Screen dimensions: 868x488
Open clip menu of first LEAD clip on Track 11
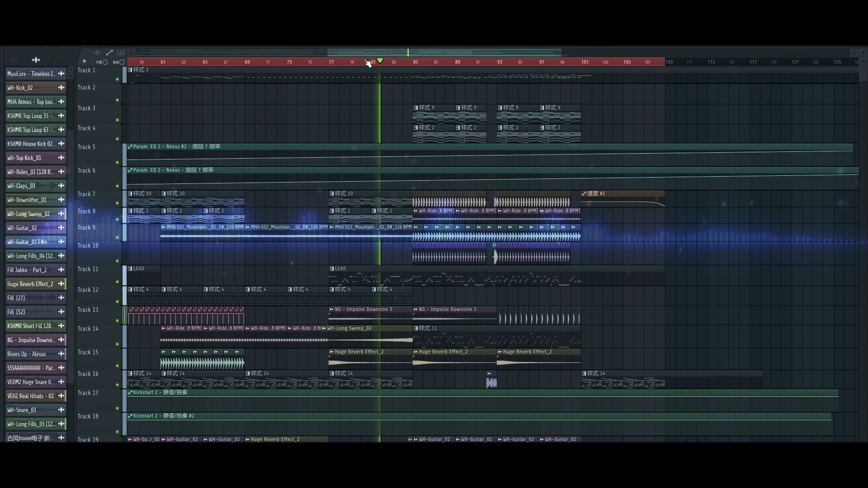pos(130,269)
